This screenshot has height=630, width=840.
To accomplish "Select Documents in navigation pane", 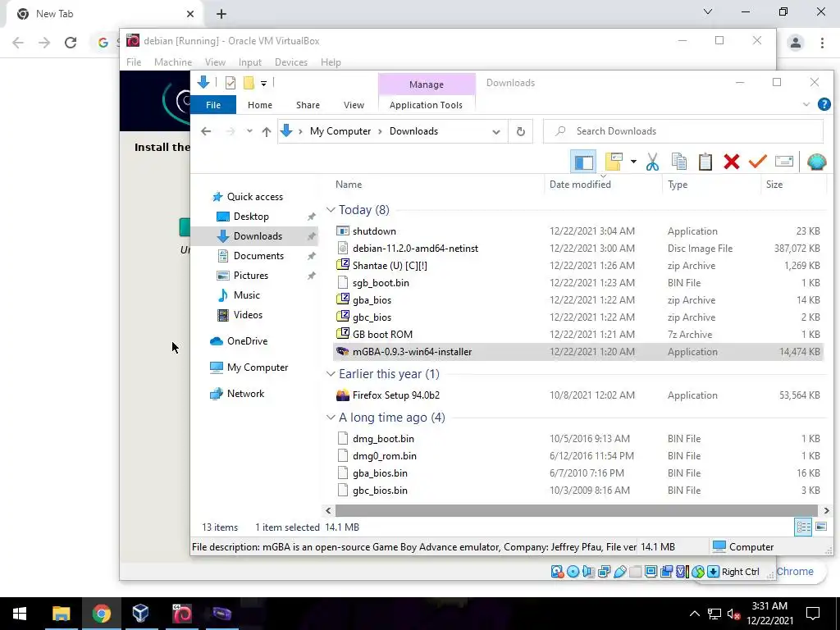I will click(x=258, y=256).
